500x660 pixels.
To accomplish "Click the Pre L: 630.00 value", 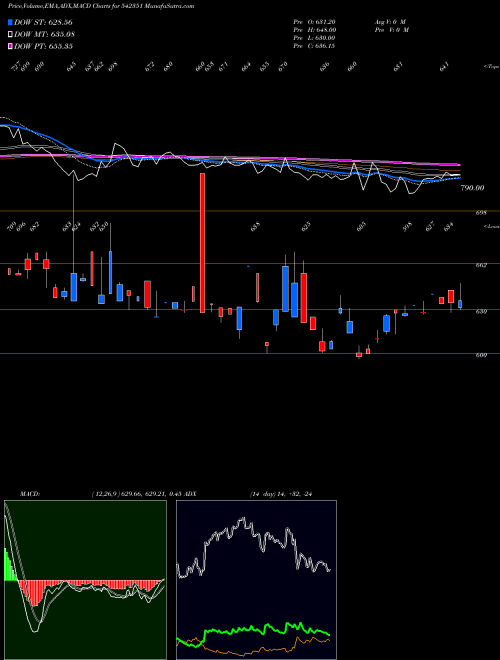I will (314, 38).
